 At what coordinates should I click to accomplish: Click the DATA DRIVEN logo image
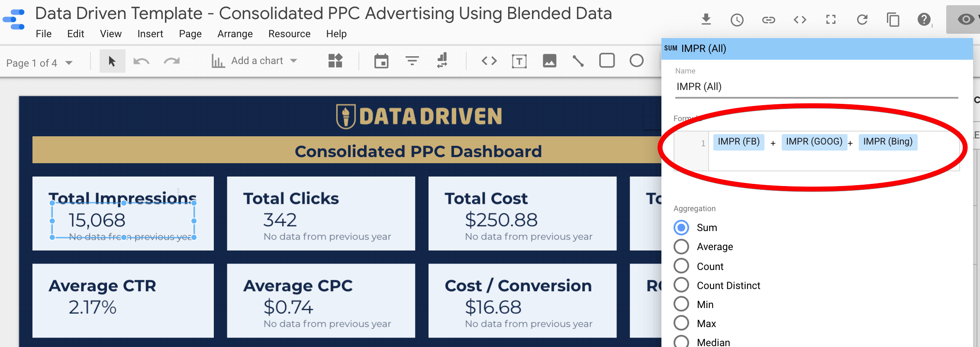(x=419, y=116)
